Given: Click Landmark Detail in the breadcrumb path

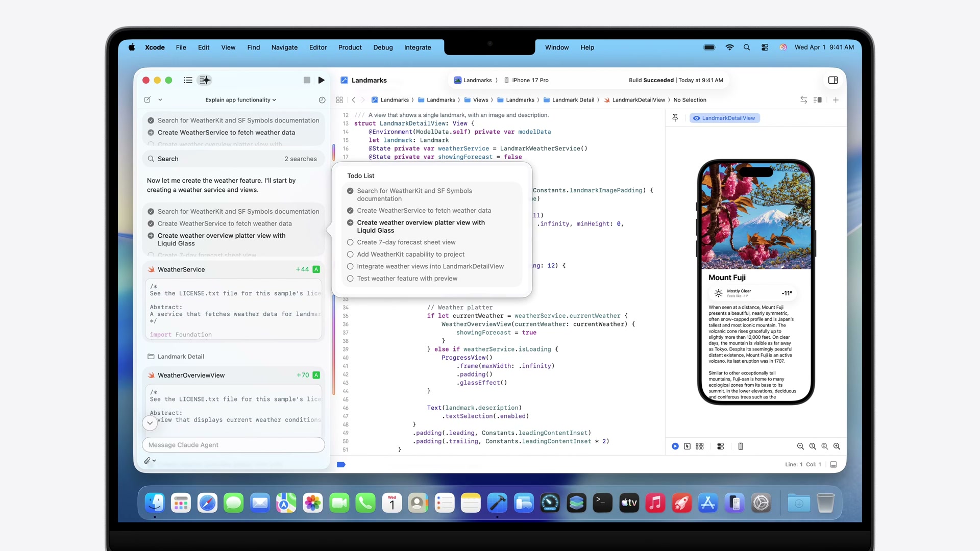Looking at the screenshot, I should tap(569, 100).
